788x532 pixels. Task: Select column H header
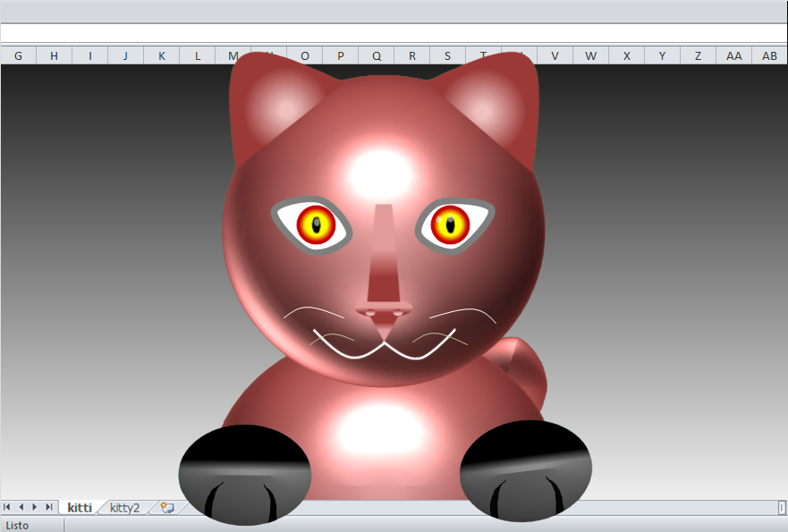[x=54, y=55]
